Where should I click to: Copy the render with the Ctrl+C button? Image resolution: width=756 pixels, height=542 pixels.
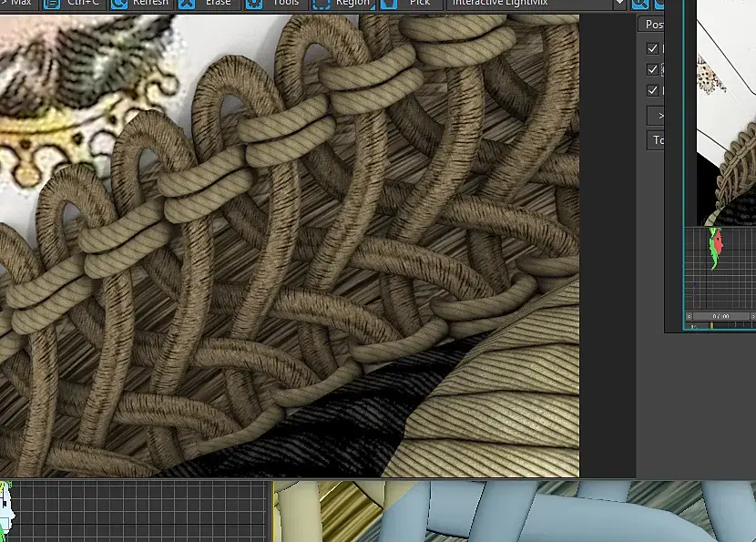(x=73, y=4)
